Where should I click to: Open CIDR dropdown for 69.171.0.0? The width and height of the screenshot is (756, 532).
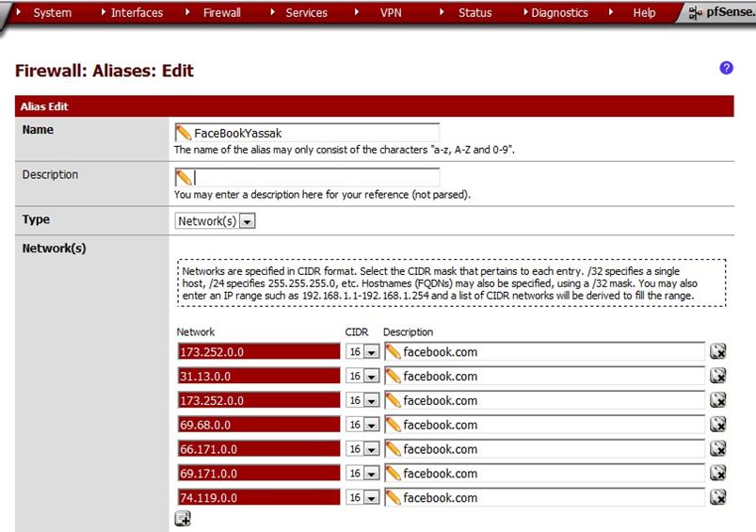(x=362, y=474)
